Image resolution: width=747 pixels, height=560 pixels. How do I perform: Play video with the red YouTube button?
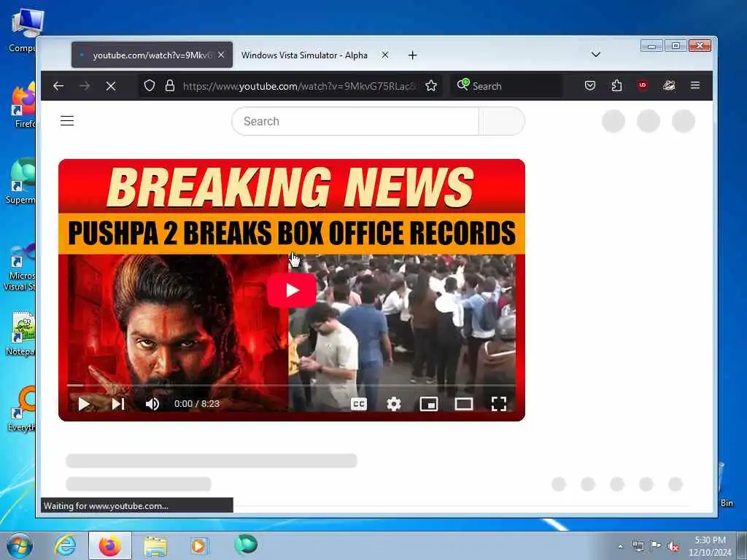[292, 290]
